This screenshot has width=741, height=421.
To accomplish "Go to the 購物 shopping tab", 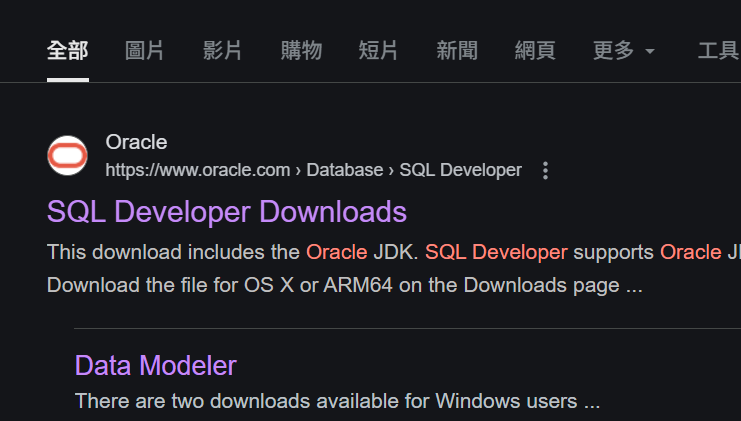I will coord(301,51).
